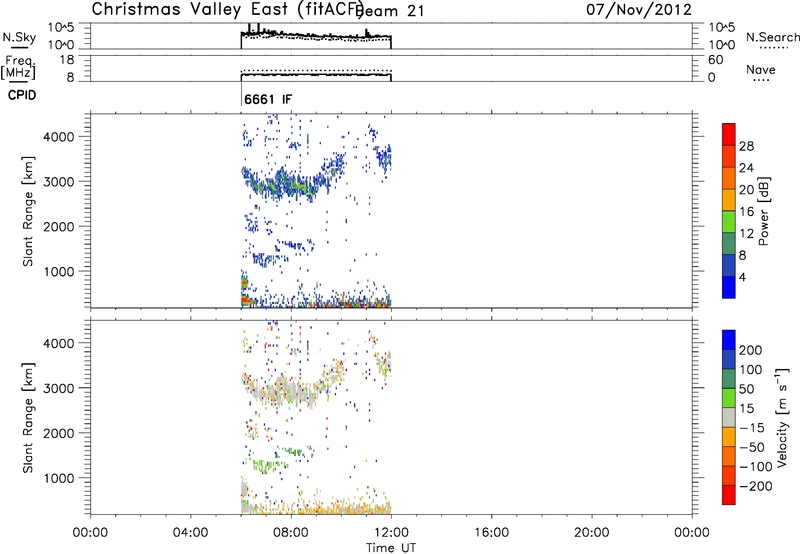Screen dimensions: 800x554
Task: Click the '200' tick on Velocity colorbar
Action: click(750, 350)
